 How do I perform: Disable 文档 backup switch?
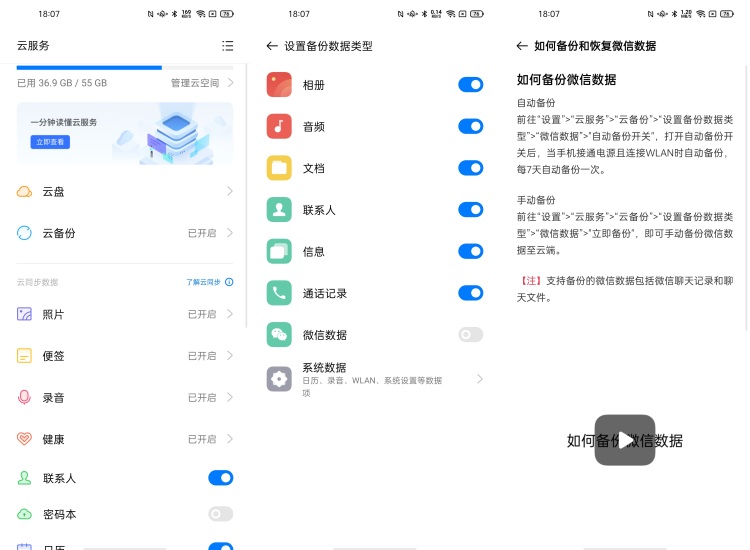(471, 168)
